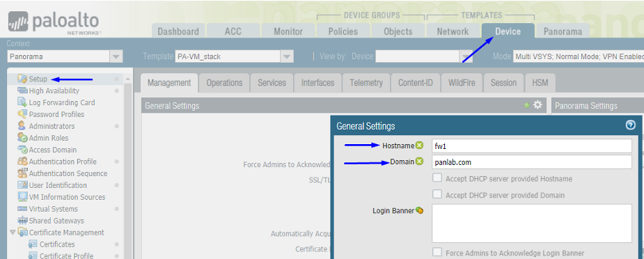Enable Accept DHCP server provided Domain
This screenshot has width=644, height=259.
pos(437,194)
